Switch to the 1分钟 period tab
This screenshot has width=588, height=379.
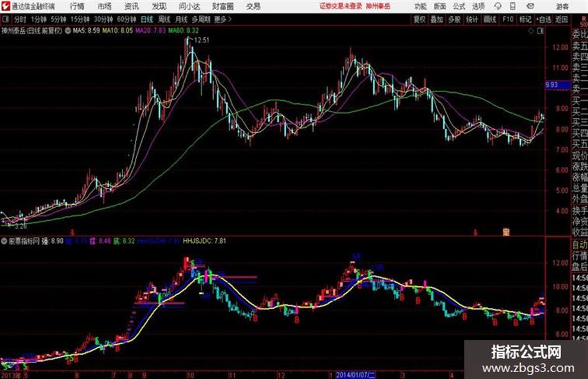39,19
